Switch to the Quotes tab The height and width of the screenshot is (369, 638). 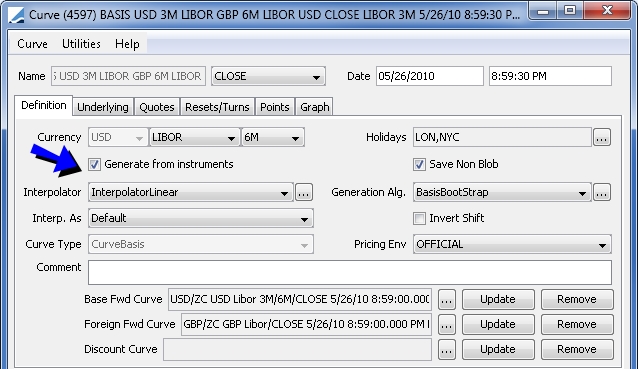click(x=157, y=107)
